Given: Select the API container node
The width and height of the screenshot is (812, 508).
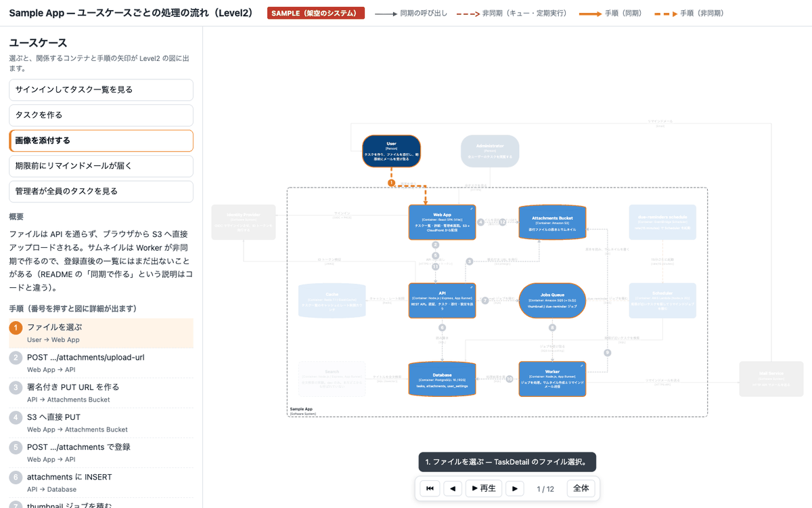Looking at the screenshot, I should click(x=443, y=301).
